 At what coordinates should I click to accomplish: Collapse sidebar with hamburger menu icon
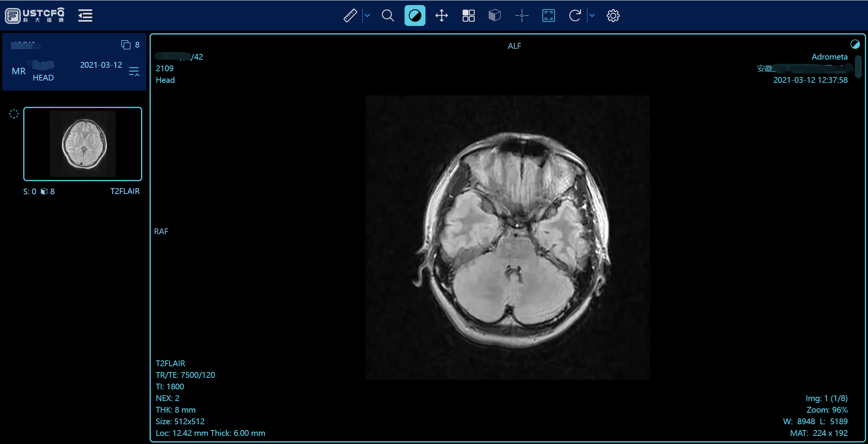pos(85,15)
